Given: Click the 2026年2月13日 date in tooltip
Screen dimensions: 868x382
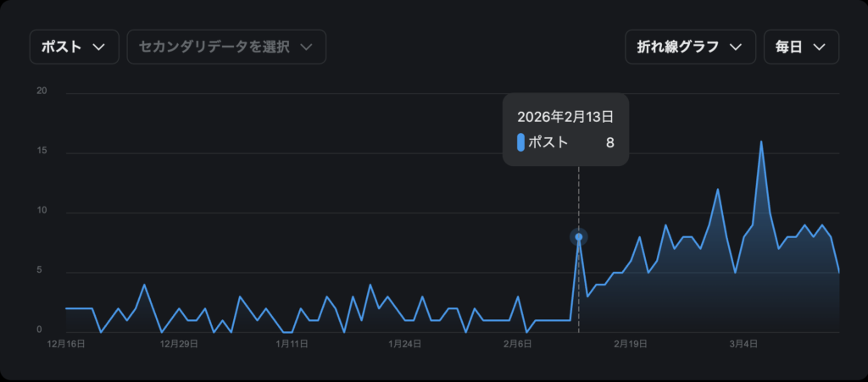Looking at the screenshot, I should 565,117.
